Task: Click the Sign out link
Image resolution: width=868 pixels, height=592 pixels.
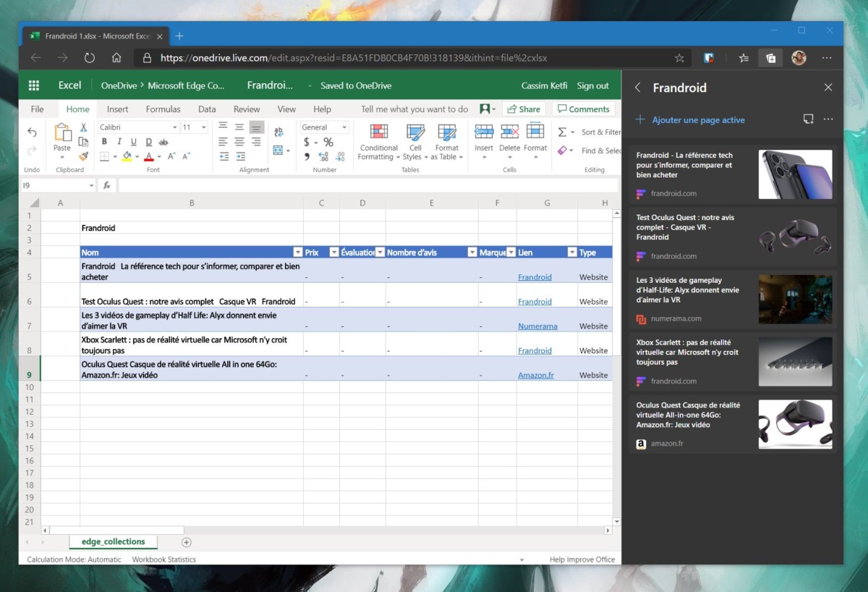Action: [x=592, y=85]
